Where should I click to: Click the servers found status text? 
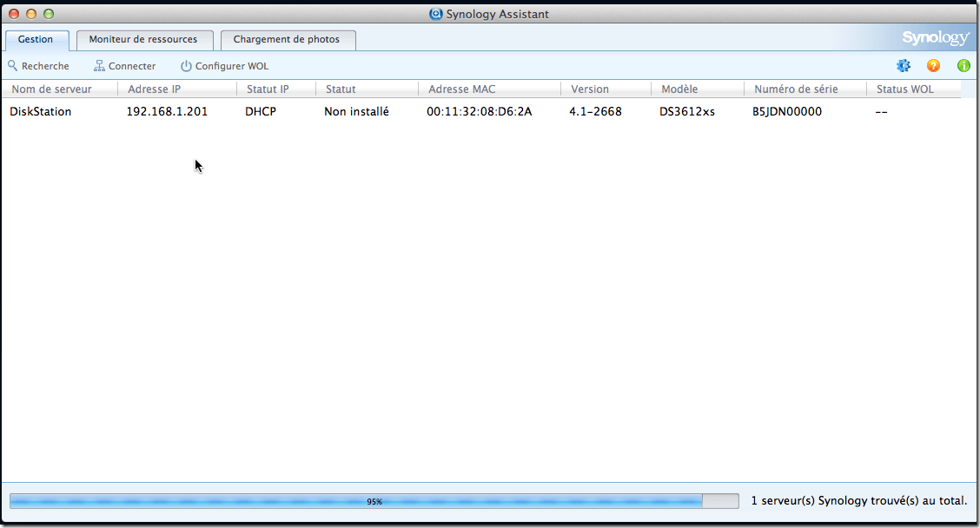[858, 501]
